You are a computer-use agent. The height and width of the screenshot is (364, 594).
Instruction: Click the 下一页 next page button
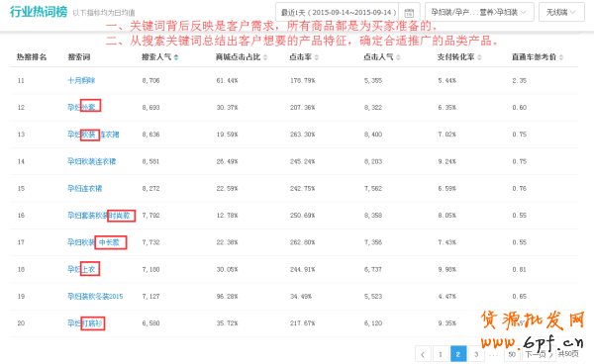(x=540, y=354)
